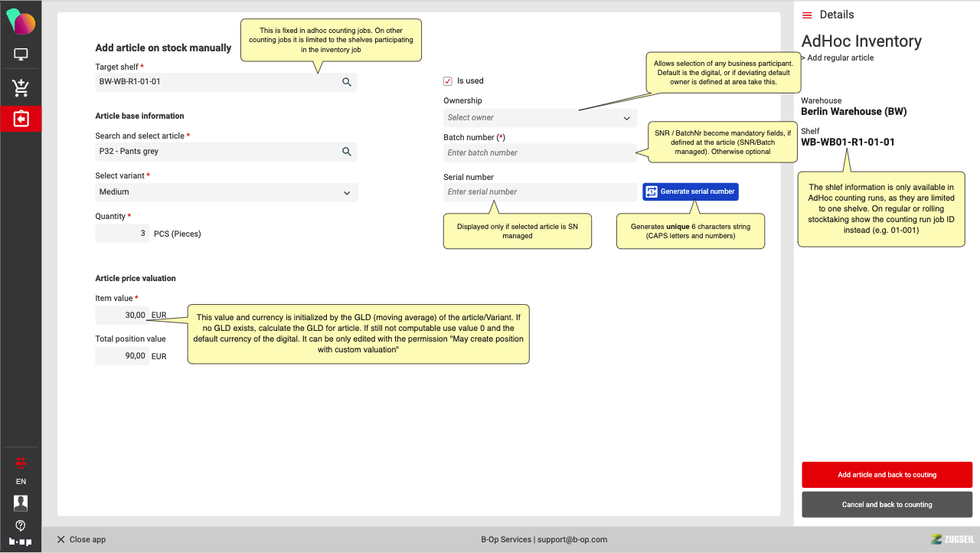Open the help question mark icon
The width and height of the screenshot is (980, 553).
21,525
